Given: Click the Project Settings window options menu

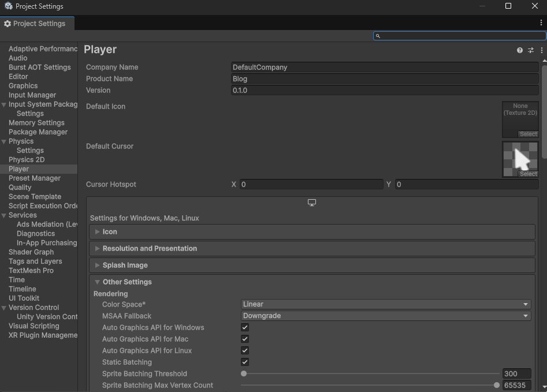Looking at the screenshot, I should [541, 23].
